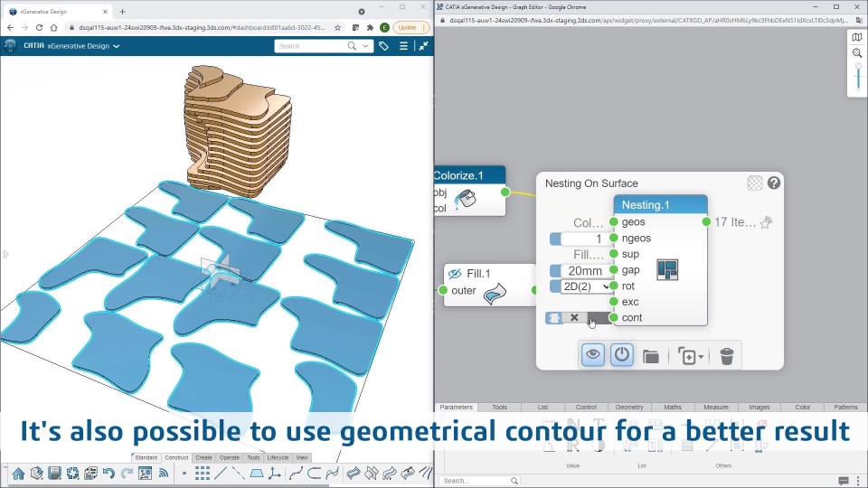Toggle the eye visibility button for Nesting node

point(593,354)
